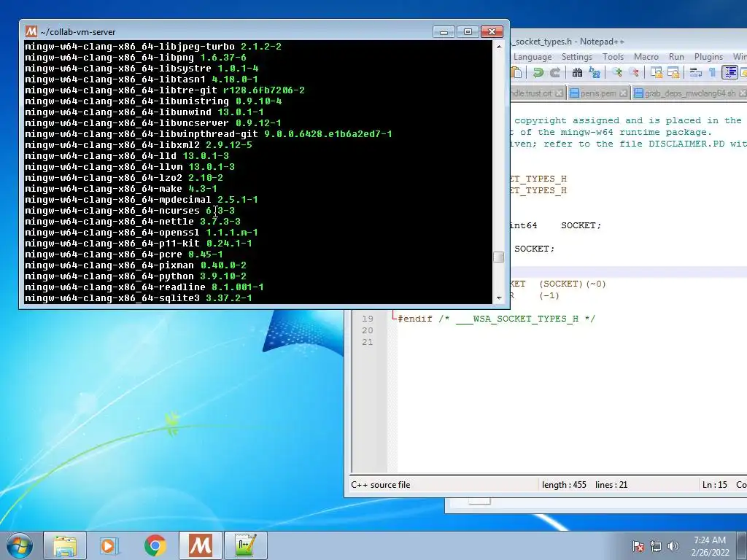
Task: Close the penis.pem tab via its X
Action: click(x=623, y=93)
